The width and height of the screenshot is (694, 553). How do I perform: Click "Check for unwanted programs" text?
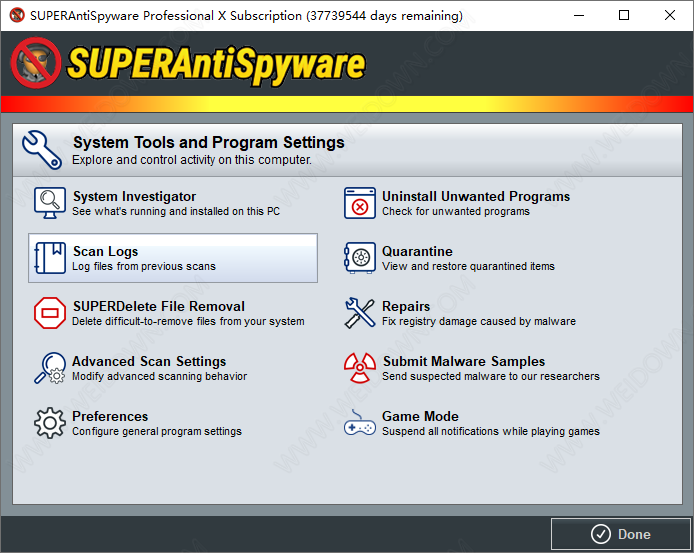[455, 211]
